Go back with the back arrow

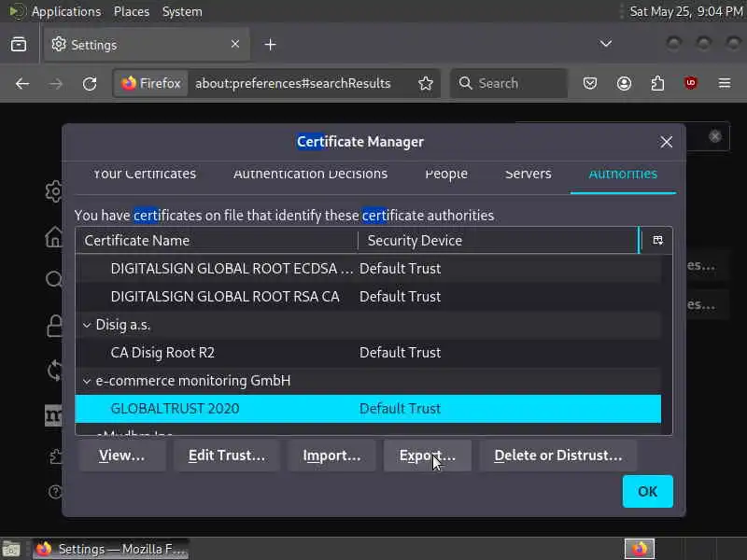coord(22,84)
